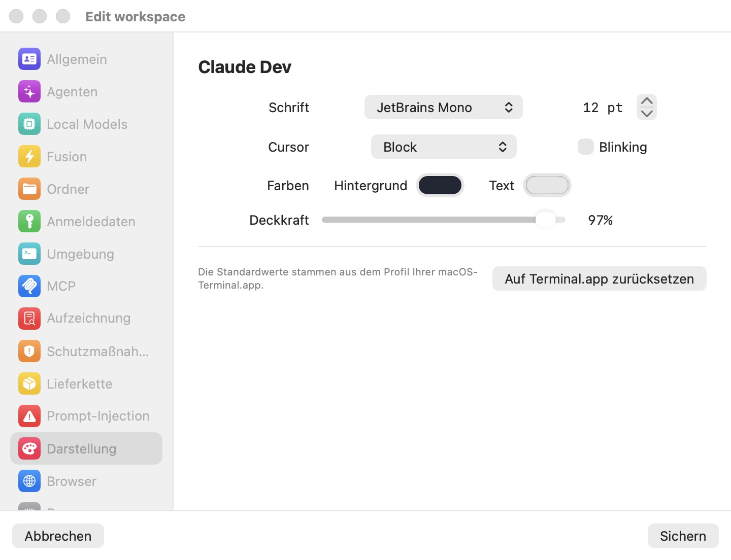Select the Umgebung terminal icon

pyautogui.click(x=29, y=254)
